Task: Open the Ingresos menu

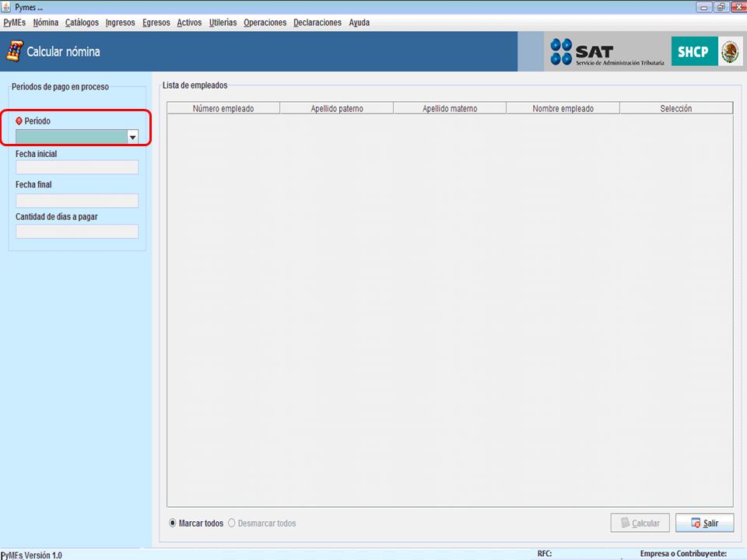Action: (x=120, y=23)
